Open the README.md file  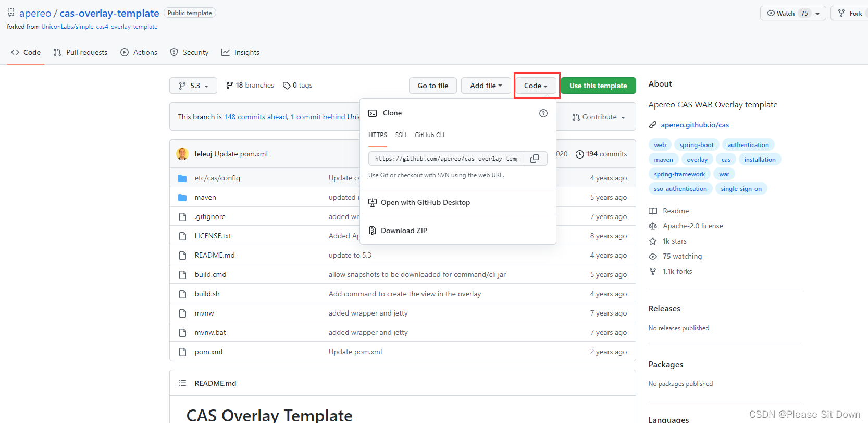[x=215, y=256]
